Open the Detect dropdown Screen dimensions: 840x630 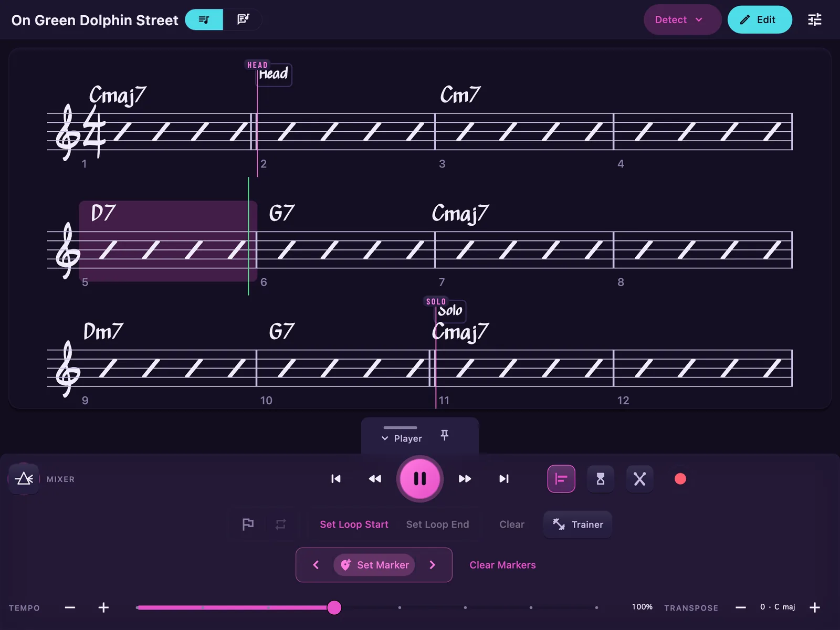[682, 19]
